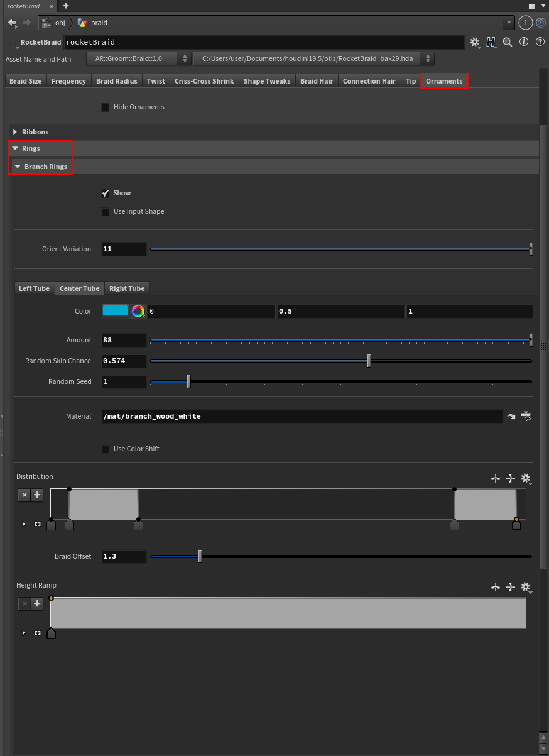Click the material jump-to-operator arrow icon
549x756 pixels.
tap(511, 416)
